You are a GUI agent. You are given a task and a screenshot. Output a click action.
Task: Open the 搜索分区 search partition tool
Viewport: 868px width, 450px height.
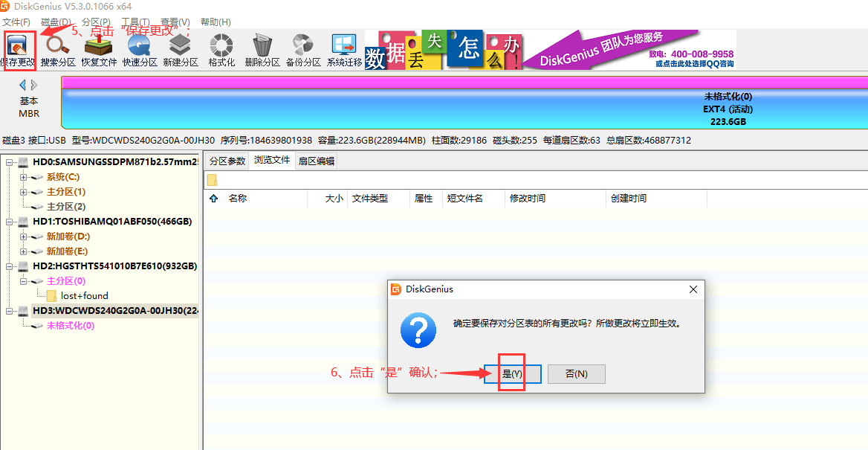click(58, 50)
